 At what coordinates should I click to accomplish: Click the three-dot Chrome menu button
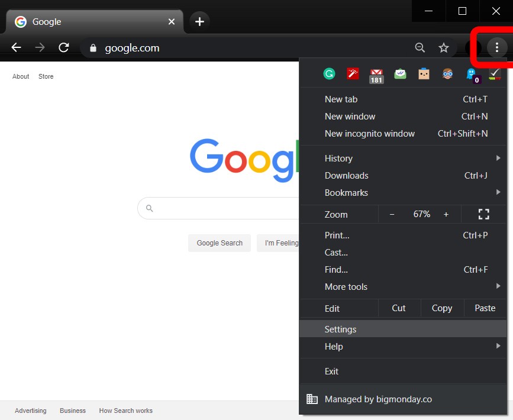point(496,47)
